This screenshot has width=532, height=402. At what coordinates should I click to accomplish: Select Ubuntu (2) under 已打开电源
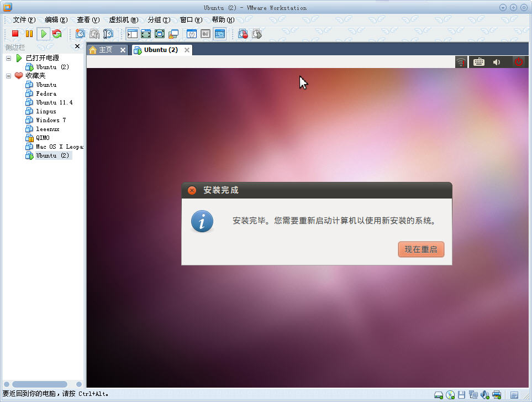point(52,67)
